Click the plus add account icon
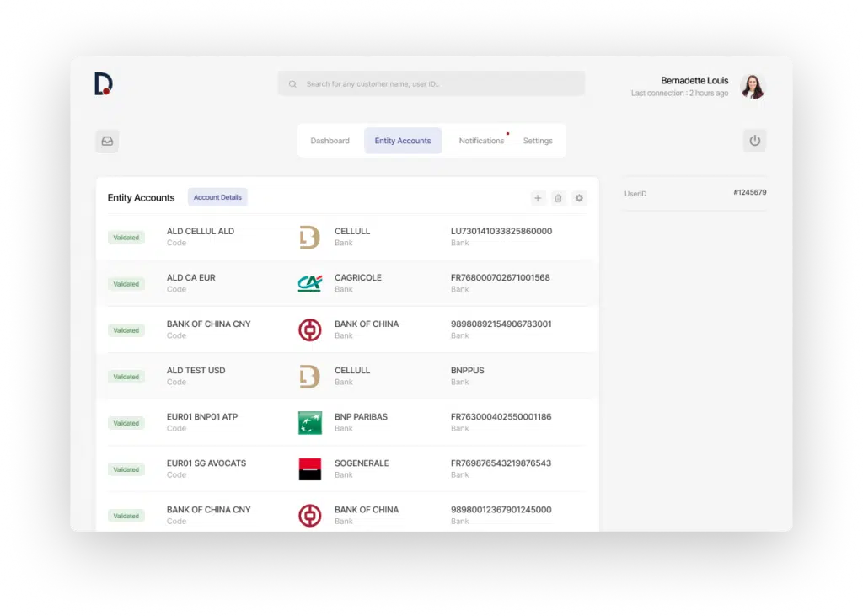The image size is (863, 616). (x=538, y=198)
